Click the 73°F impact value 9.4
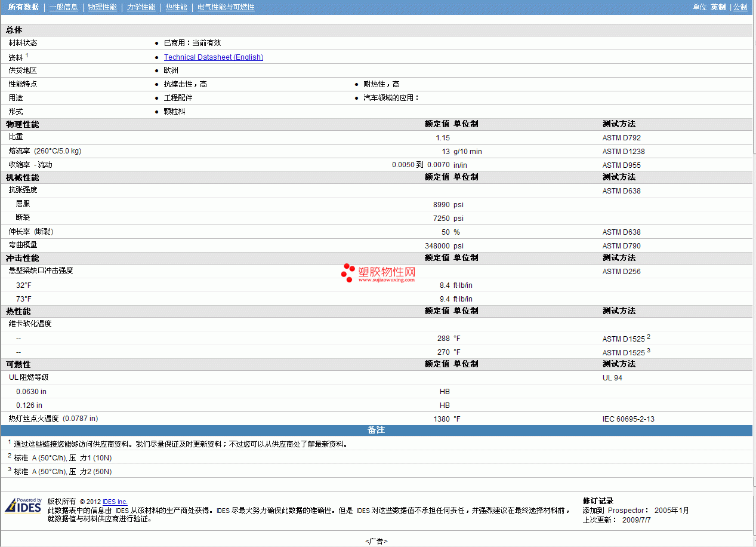The image size is (756, 547). point(445,299)
